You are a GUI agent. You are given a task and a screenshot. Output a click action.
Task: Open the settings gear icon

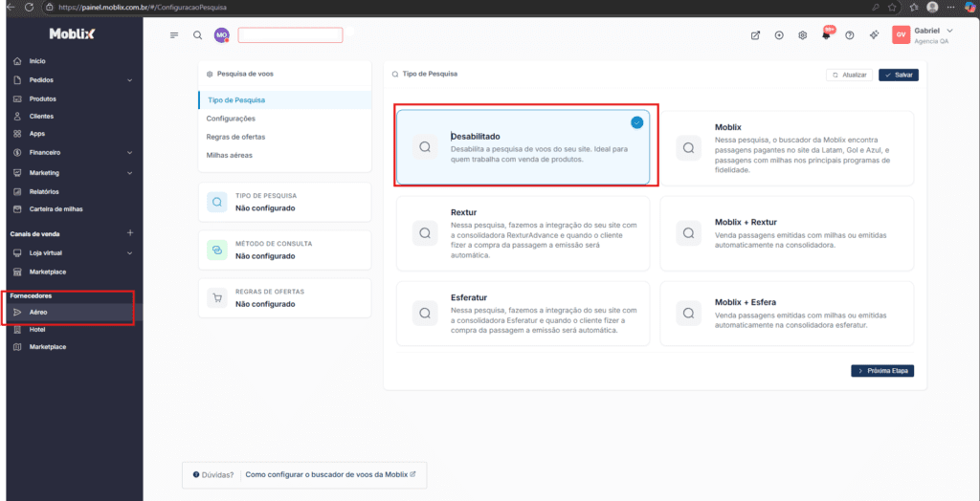click(803, 35)
